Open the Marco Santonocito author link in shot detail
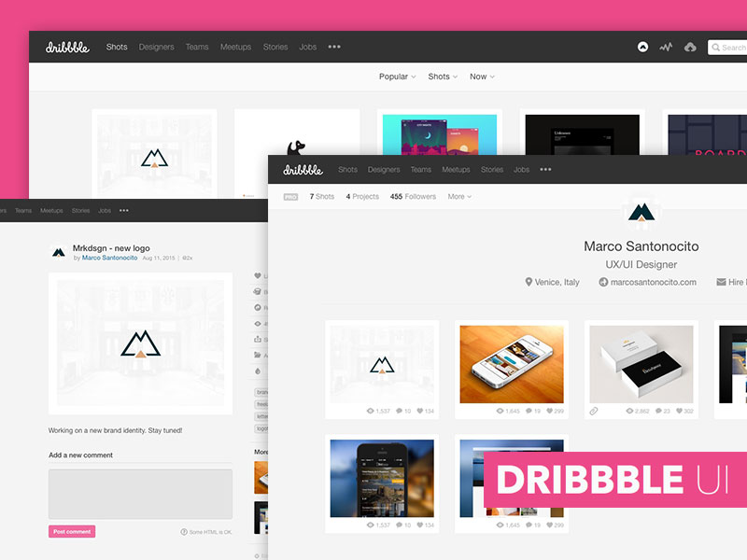This screenshot has height=560, width=747. click(x=109, y=258)
